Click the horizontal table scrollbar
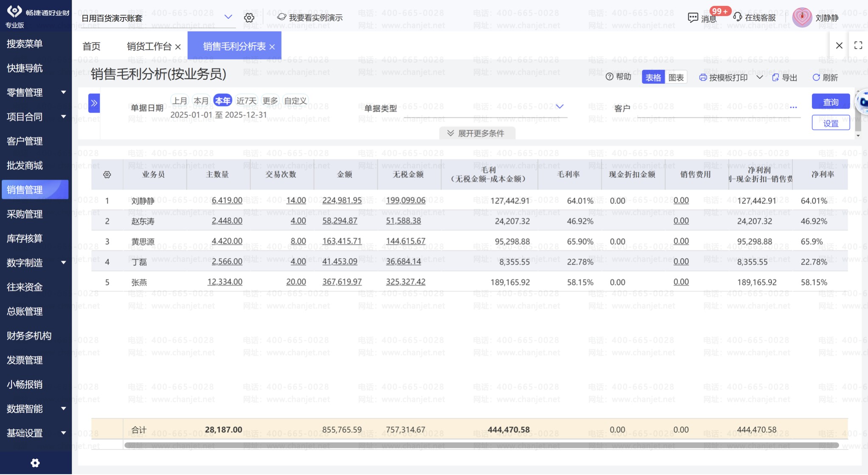 click(x=481, y=445)
